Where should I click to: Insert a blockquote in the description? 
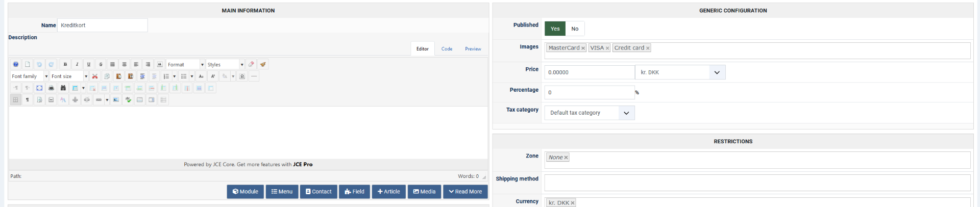tap(160, 64)
